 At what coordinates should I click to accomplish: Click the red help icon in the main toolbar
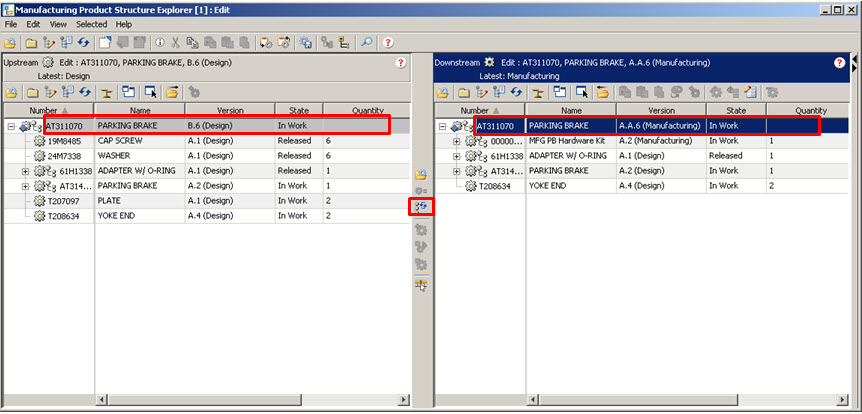click(x=388, y=42)
